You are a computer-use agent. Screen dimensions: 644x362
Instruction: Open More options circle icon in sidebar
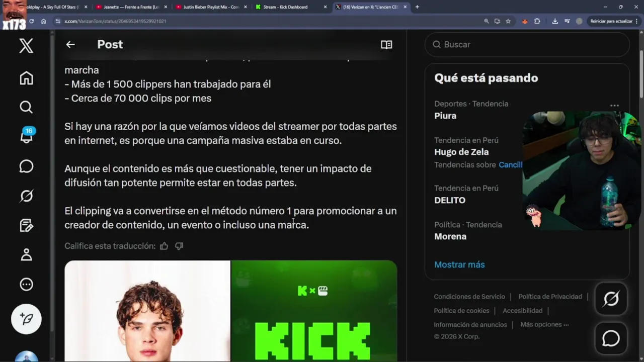click(26, 284)
